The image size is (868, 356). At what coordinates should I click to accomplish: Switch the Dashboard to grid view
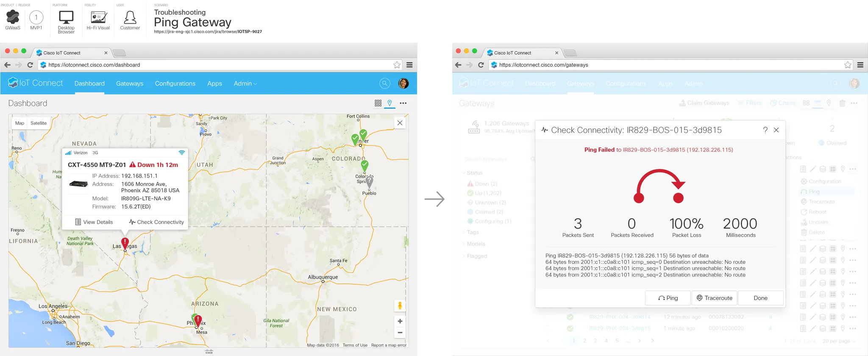click(x=378, y=103)
